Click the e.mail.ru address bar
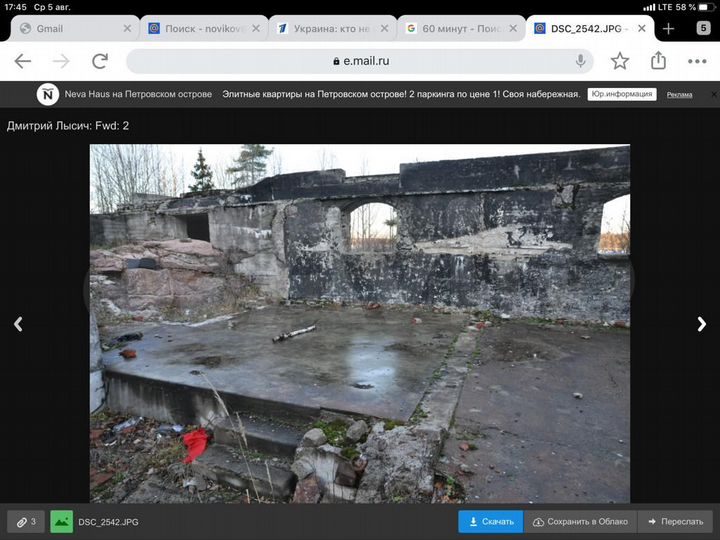 360,61
